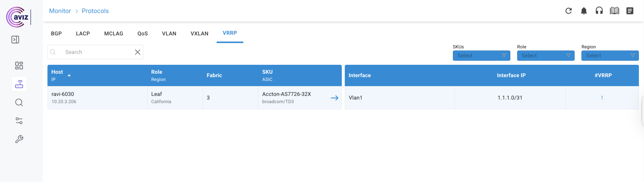
Task: Open the notifications bell
Action: click(584, 11)
